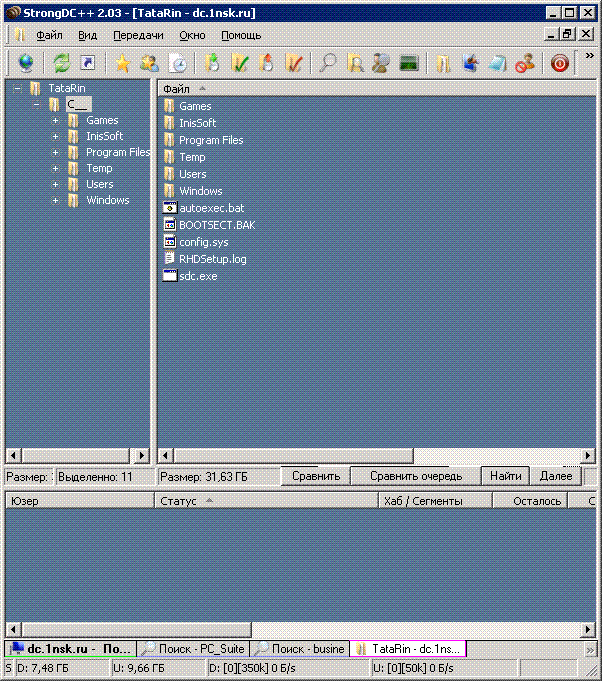Open the Notepad icon
The image size is (603, 681).
[x=497, y=63]
